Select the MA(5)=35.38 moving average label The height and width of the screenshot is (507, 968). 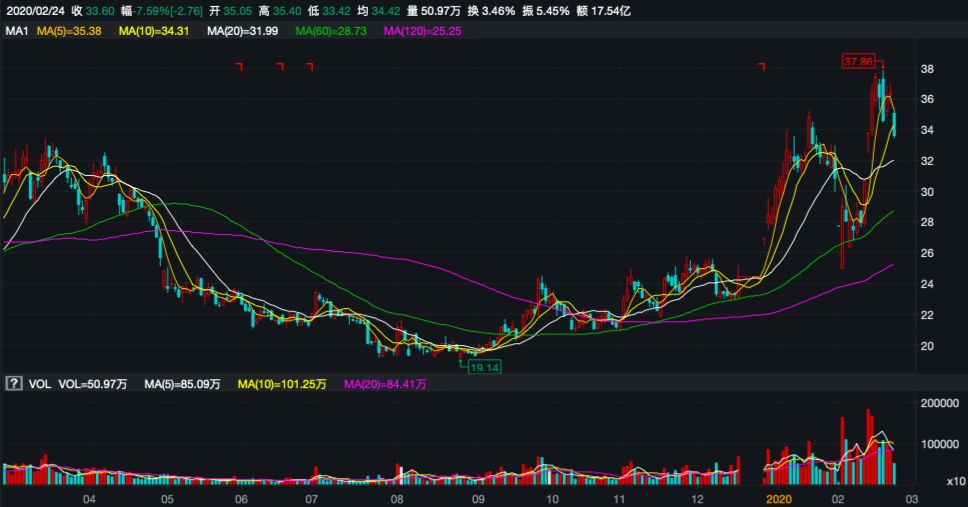tap(69, 31)
